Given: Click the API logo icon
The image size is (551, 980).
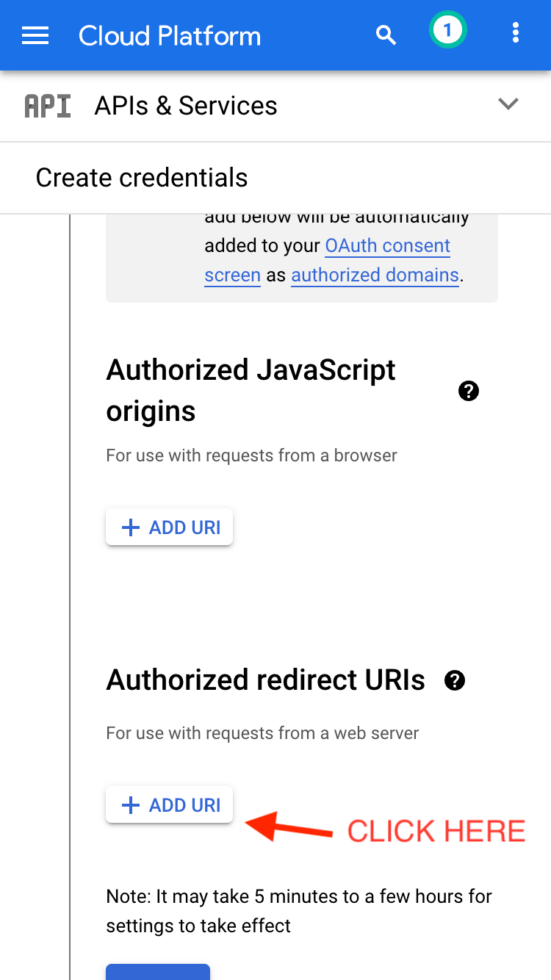Looking at the screenshot, I should pos(48,106).
